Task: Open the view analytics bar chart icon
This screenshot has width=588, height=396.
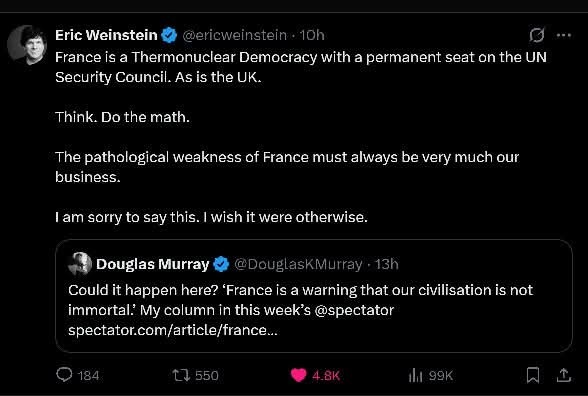Action: pyautogui.click(x=415, y=375)
